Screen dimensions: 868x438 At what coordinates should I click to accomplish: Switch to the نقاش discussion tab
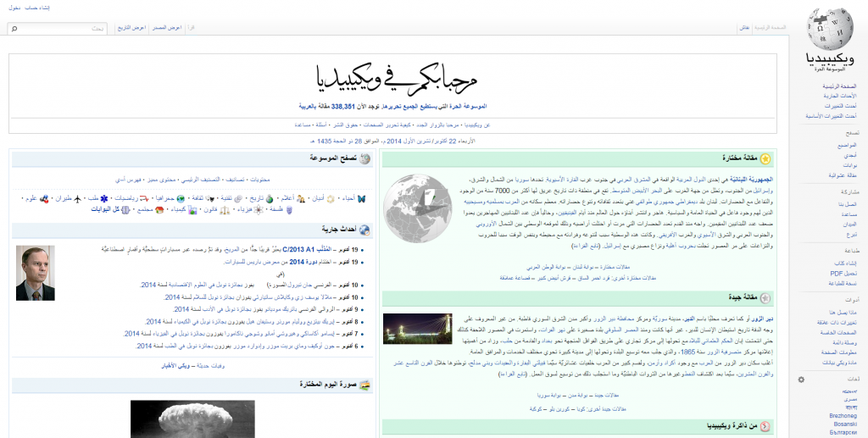tap(744, 28)
